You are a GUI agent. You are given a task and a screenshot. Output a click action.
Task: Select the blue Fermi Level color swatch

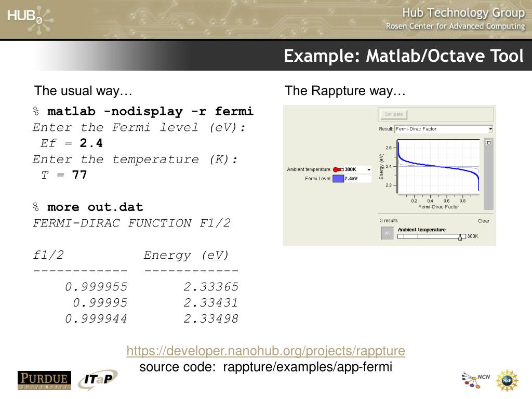[x=338, y=179]
